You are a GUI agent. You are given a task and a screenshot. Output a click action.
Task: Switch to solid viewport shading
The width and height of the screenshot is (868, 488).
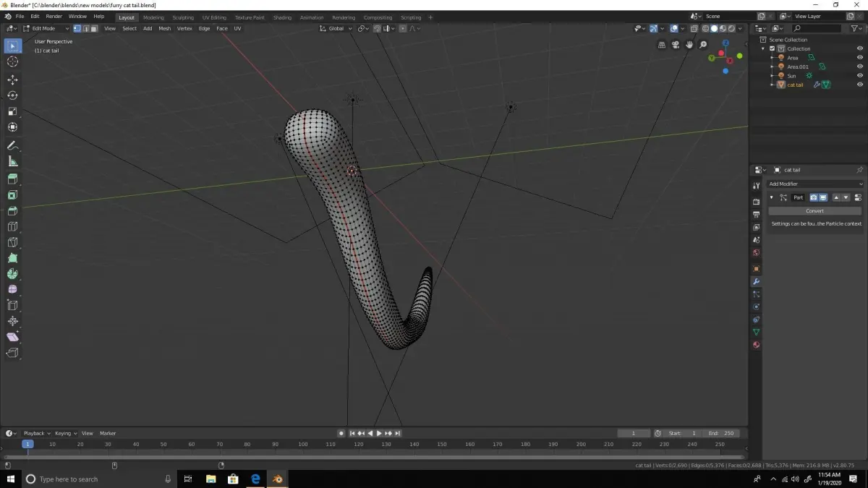pyautogui.click(x=714, y=28)
